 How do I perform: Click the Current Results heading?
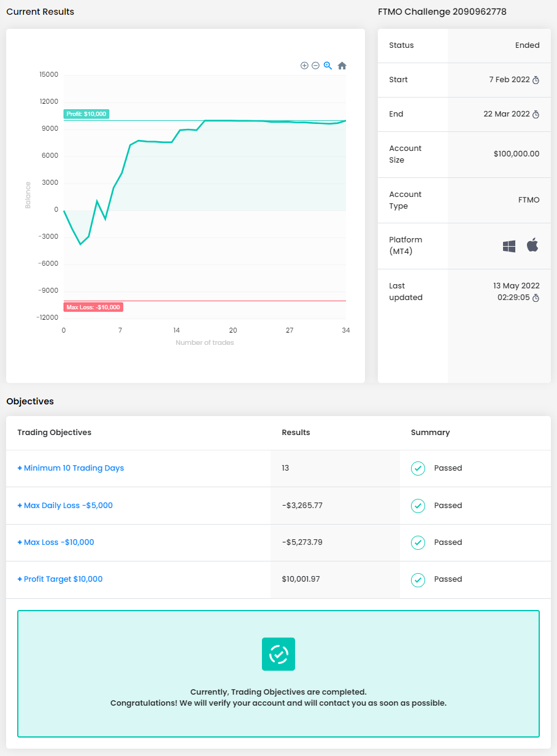click(40, 12)
